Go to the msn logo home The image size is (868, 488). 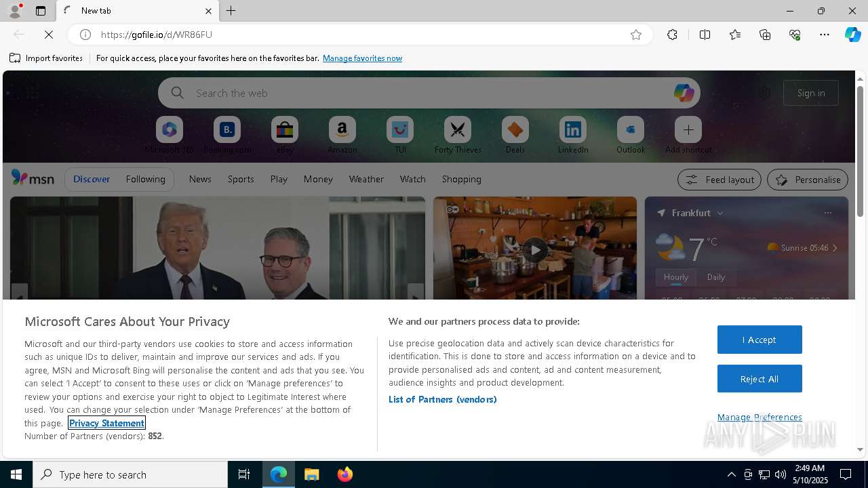pos(33,178)
